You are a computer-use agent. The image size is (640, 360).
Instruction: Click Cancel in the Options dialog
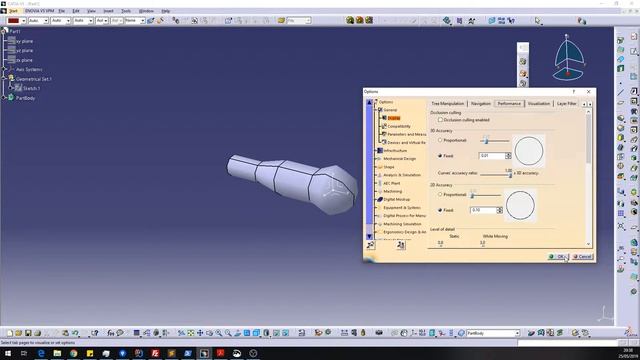coord(582,257)
